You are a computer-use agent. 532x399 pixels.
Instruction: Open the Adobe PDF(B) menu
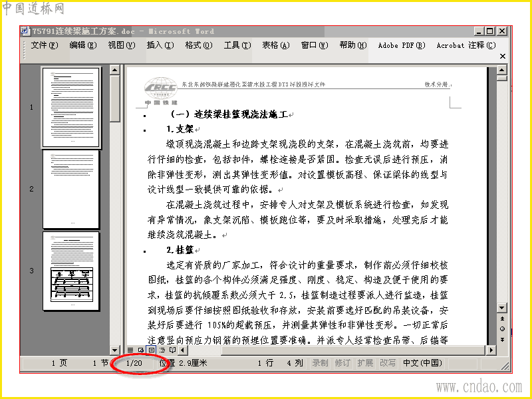[x=402, y=45]
